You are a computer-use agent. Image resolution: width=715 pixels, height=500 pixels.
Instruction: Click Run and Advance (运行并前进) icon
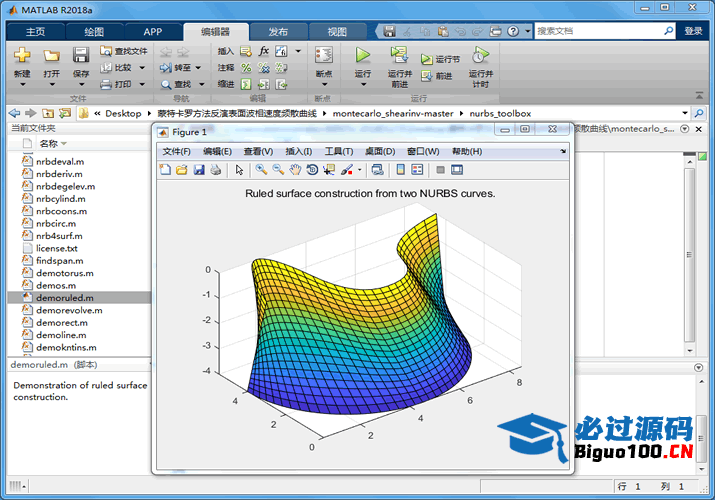point(399,55)
